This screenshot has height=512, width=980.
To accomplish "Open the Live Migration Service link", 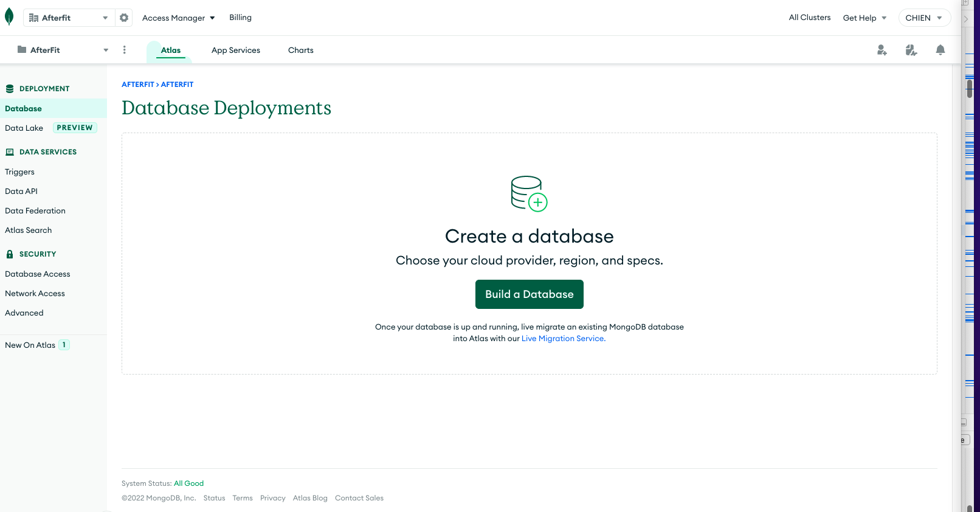I will coord(563,339).
